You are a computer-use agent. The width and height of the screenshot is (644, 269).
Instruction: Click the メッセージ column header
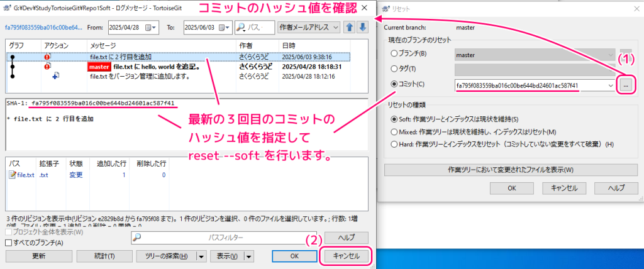click(162, 45)
